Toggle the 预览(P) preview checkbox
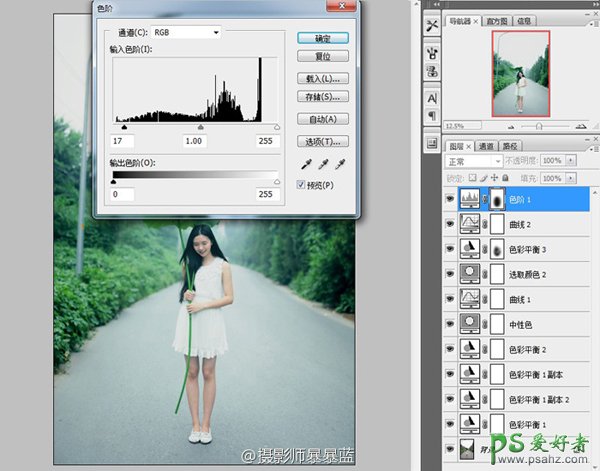The height and width of the screenshot is (471, 600). tap(302, 185)
